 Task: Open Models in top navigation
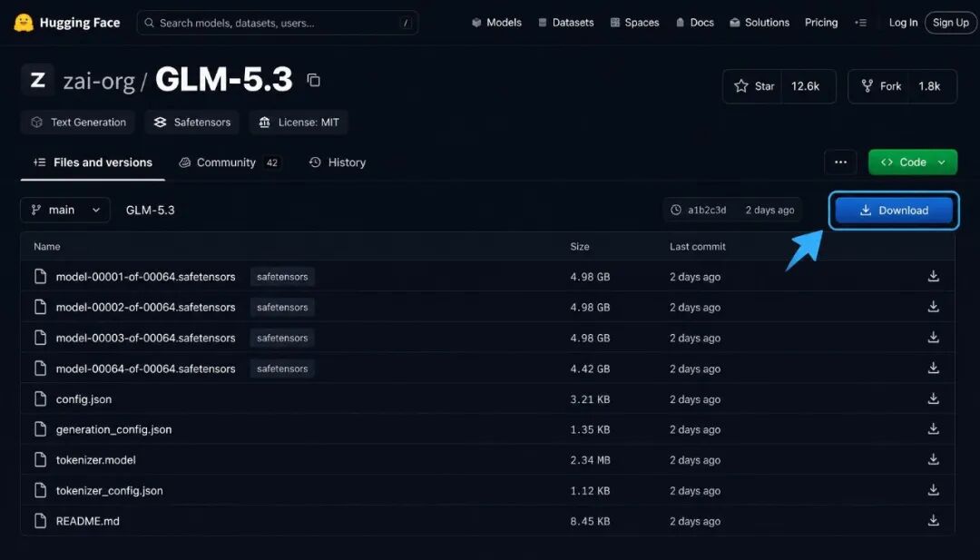tap(497, 23)
